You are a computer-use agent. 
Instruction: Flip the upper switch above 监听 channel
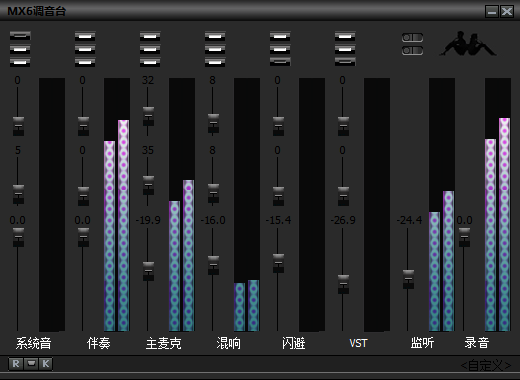[412, 38]
